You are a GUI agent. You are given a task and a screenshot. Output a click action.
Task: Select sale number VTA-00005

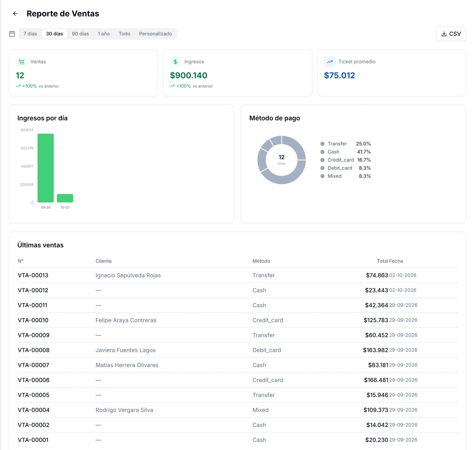(34, 395)
